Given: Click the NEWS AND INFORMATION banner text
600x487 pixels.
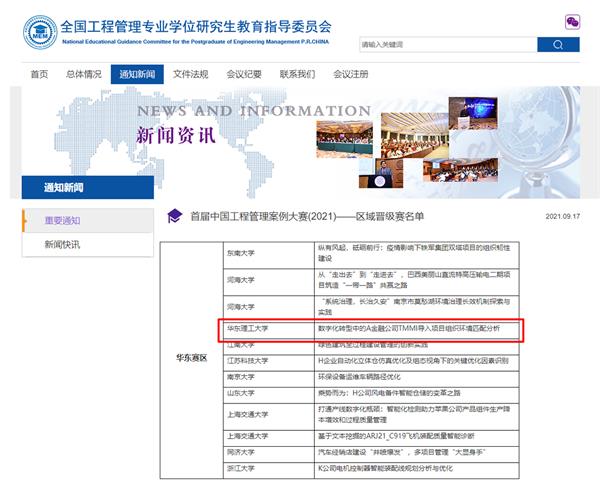Looking at the screenshot, I should pos(254,111).
